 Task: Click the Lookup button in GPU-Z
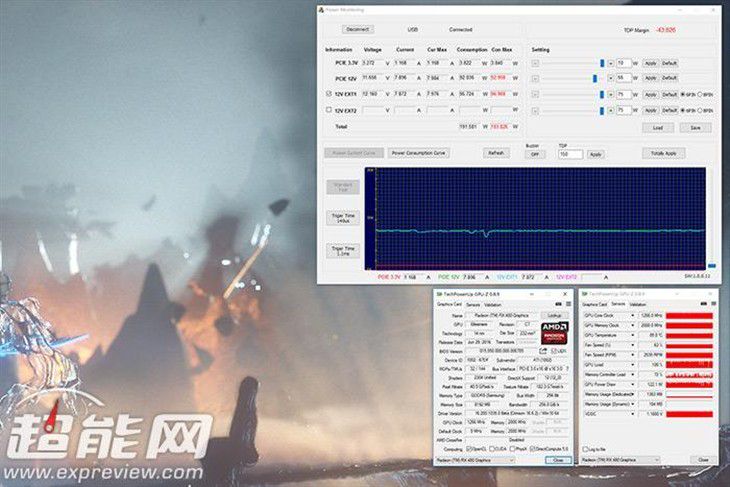(x=554, y=316)
